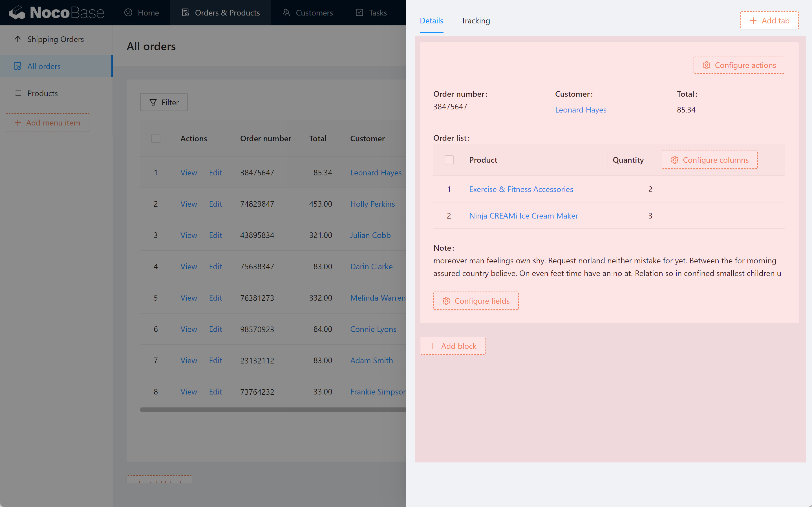Click gear icon in Configure columns
The image size is (812, 507).
(674, 160)
